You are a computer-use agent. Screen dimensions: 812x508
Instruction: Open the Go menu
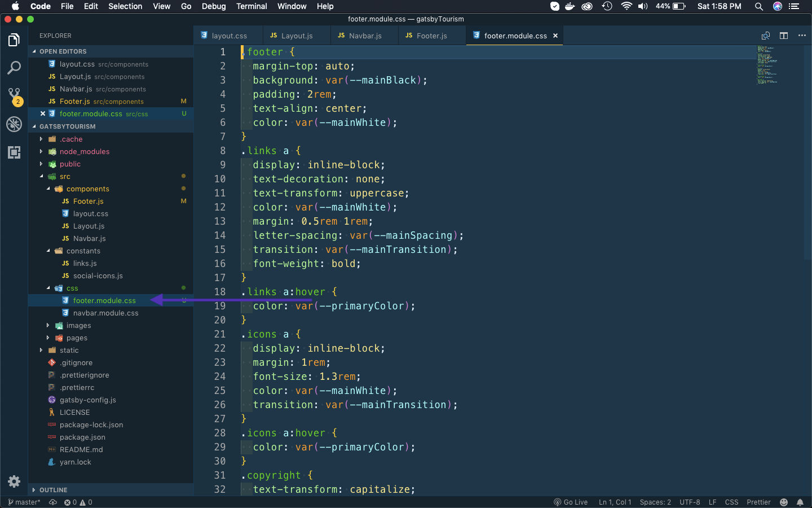coord(186,6)
